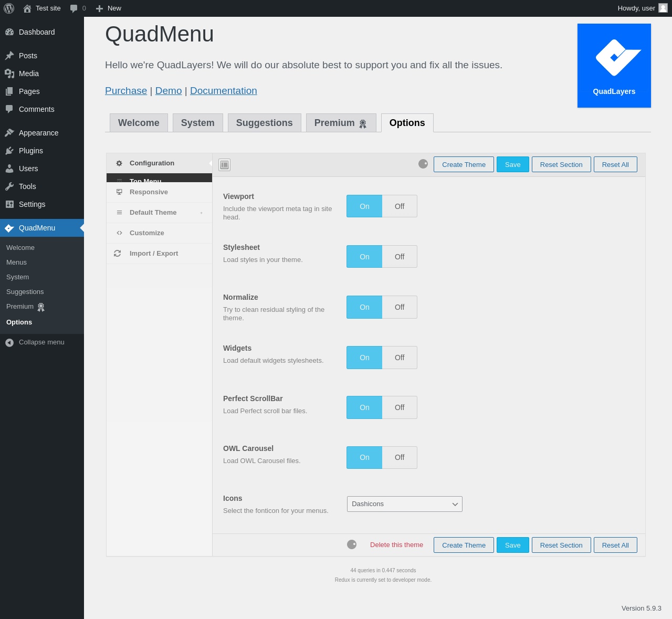672x619 pixels.
Task: Select the Options tab
Action: [x=407, y=123]
